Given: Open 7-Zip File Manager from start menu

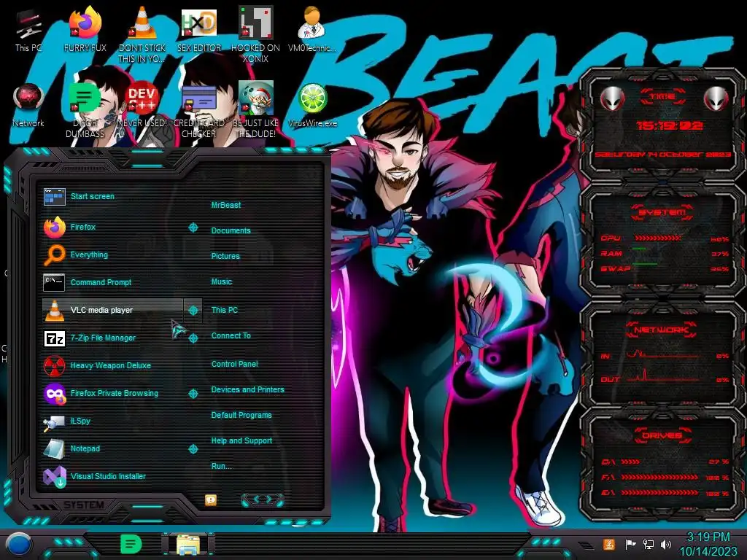Looking at the screenshot, I should [113, 338].
